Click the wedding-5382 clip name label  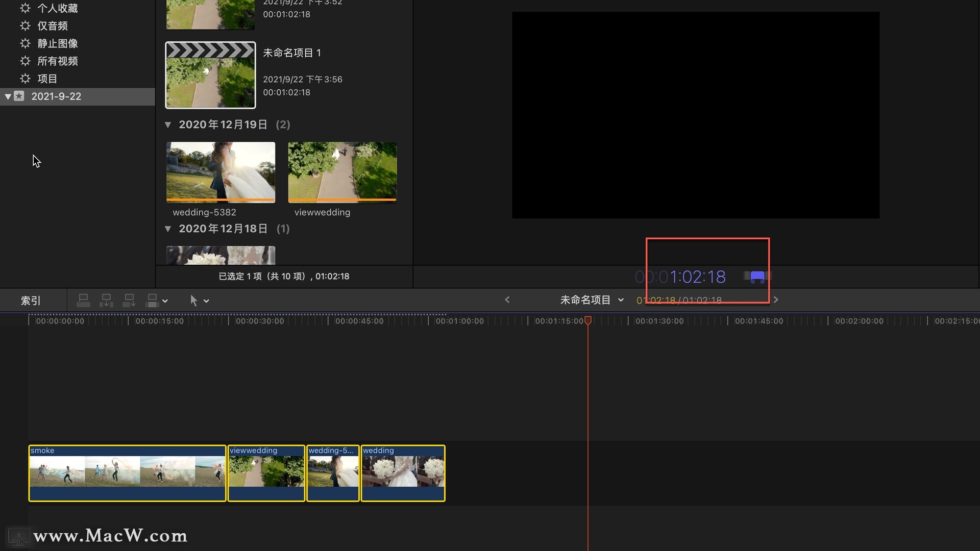[204, 212]
